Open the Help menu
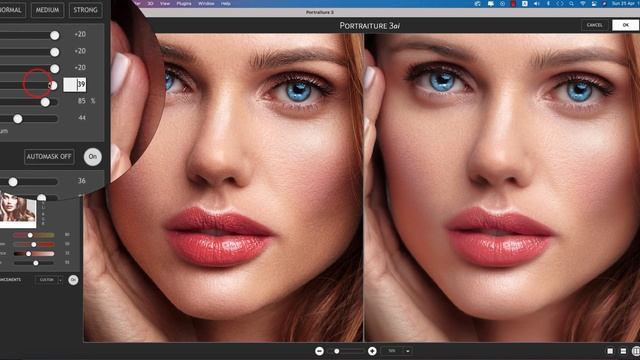This screenshot has height=360, width=640. [226, 3]
